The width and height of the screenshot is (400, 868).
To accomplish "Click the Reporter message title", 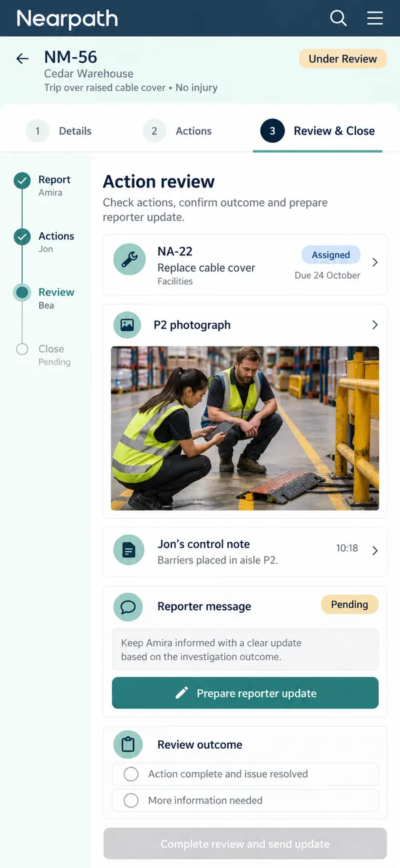I will 204,607.
